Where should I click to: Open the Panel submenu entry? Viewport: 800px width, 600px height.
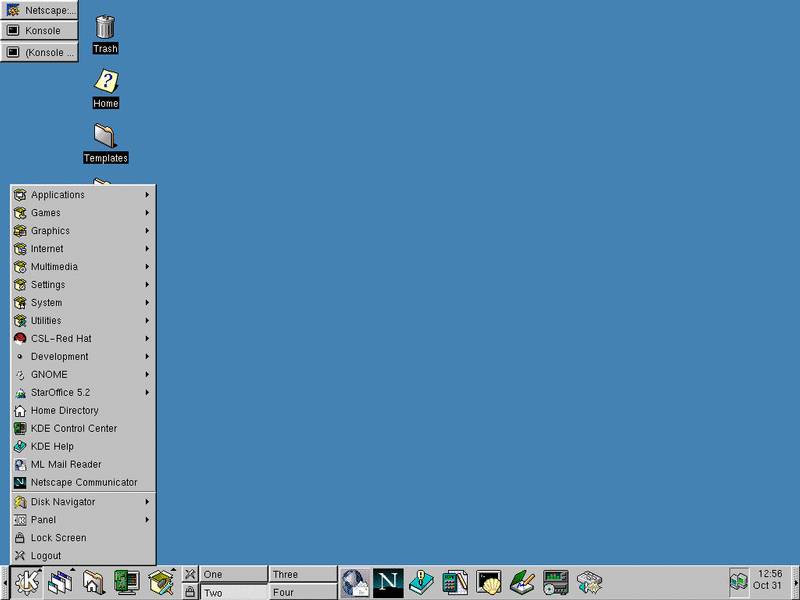click(83, 520)
